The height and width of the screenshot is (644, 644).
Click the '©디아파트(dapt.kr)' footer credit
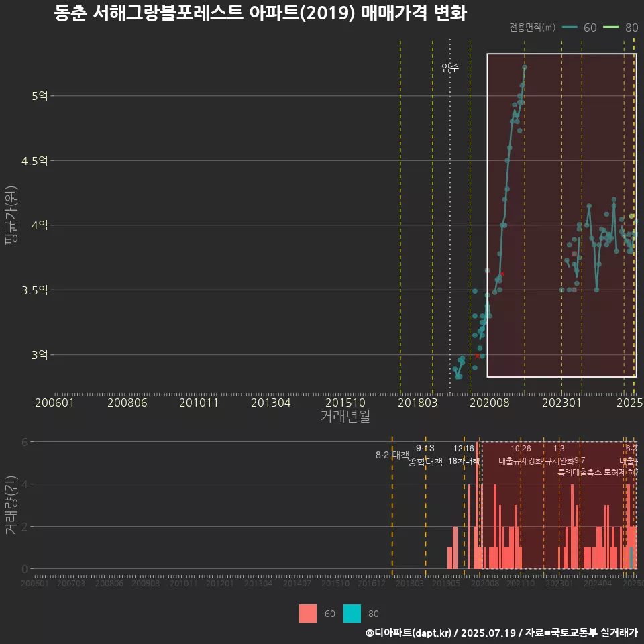(x=409, y=633)
